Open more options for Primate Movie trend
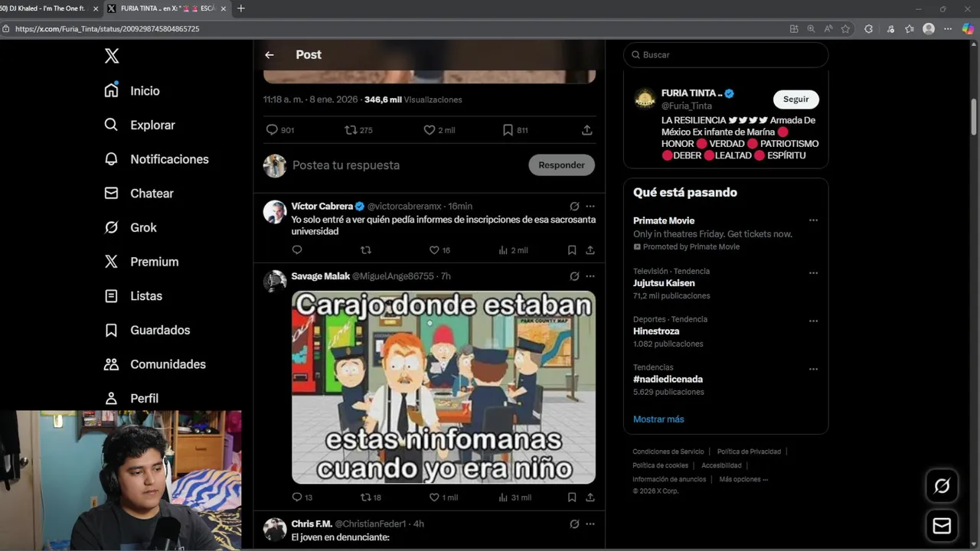This screenshot has height=551, width=980. [813, 220]
